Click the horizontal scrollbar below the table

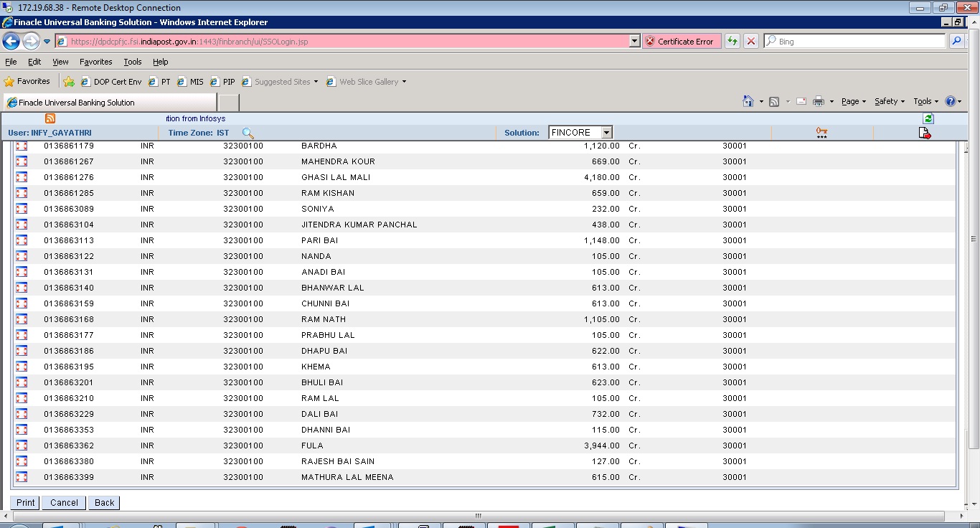tap(477, 516)
